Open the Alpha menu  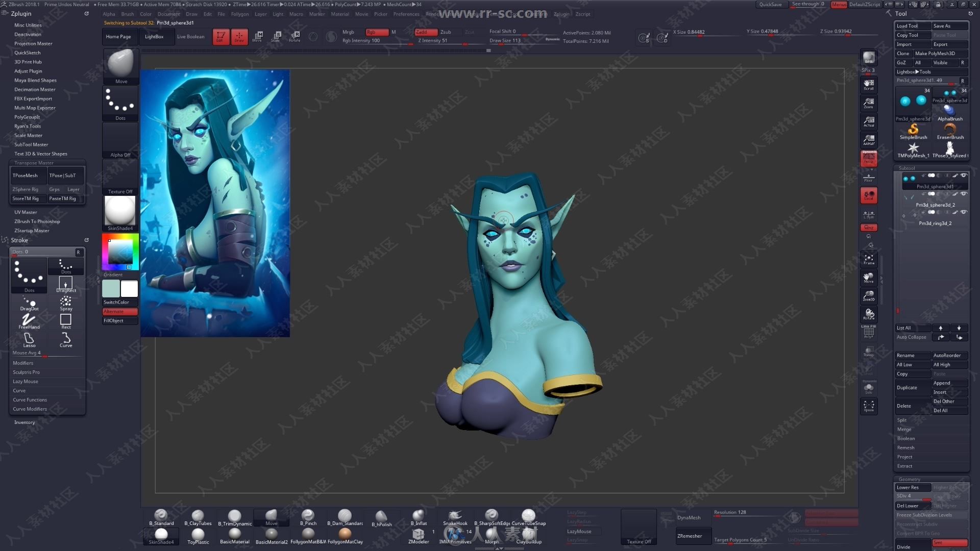pyautogui.click(x=109, y=14)
